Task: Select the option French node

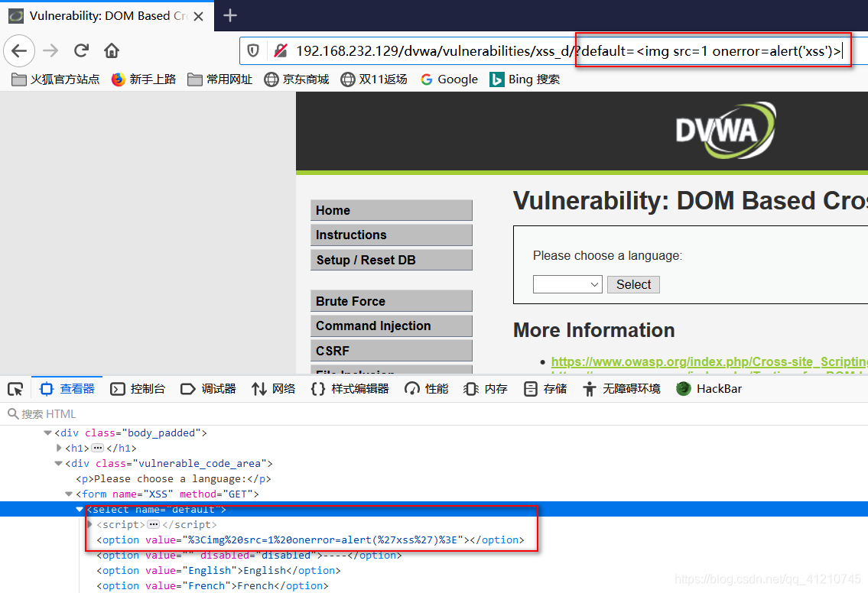Action: point(213,586)
